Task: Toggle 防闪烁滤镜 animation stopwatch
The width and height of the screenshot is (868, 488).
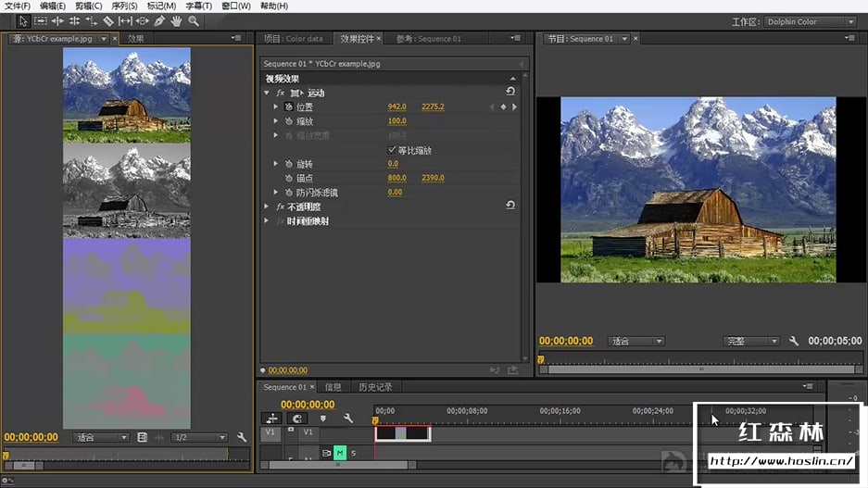Action: [x=288, y=193]
